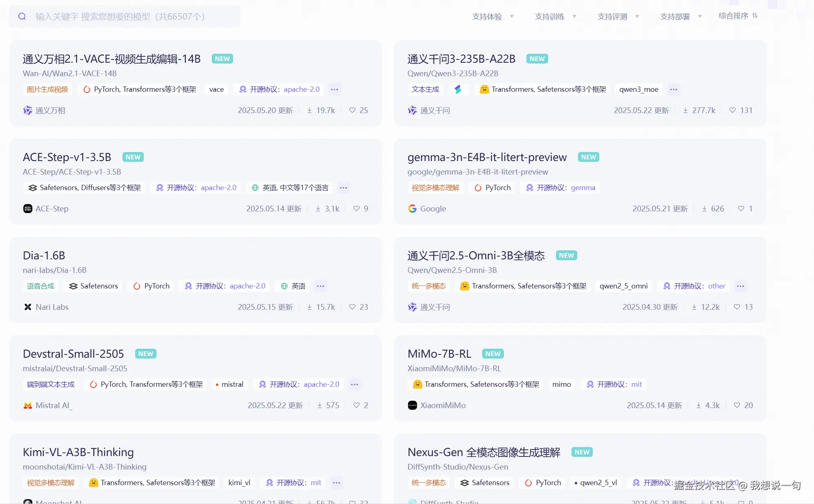Screen dimensions: 814x504
Task: Select the 语音合成 task tag
Action: [41, 286]
